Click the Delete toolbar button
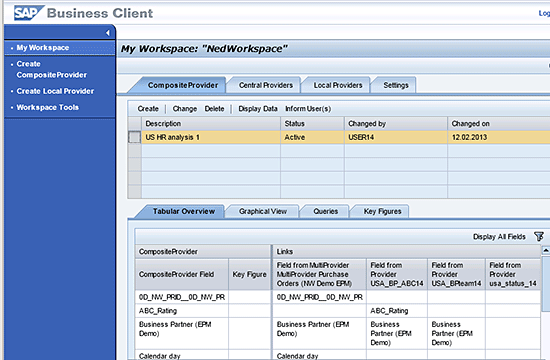This screenshot has height=360, width=550. (x=214, y=109)
